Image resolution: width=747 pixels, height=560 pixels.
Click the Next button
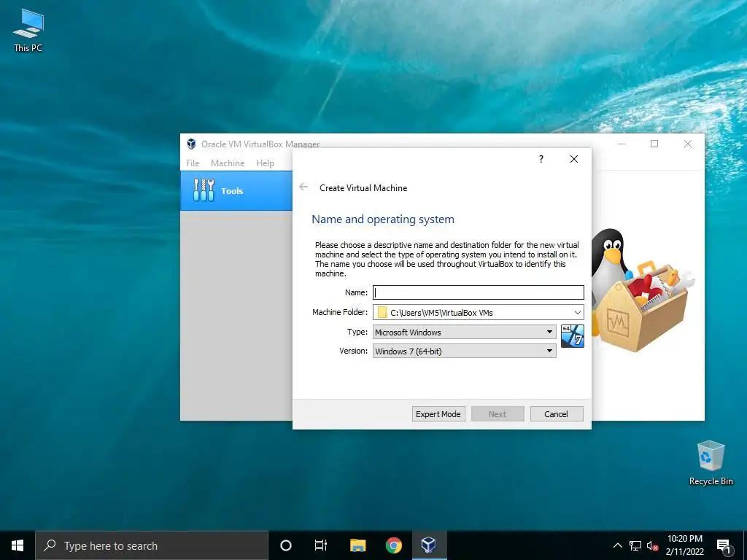click(498, 414)
